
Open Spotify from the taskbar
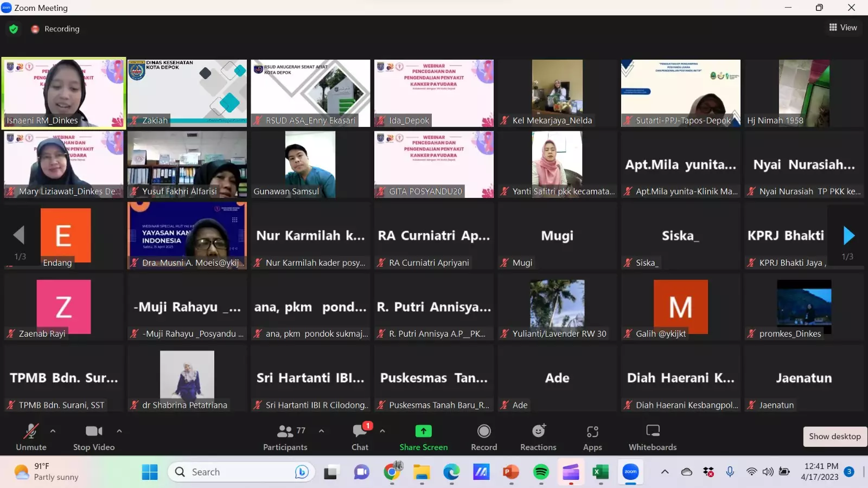(541, 472)
